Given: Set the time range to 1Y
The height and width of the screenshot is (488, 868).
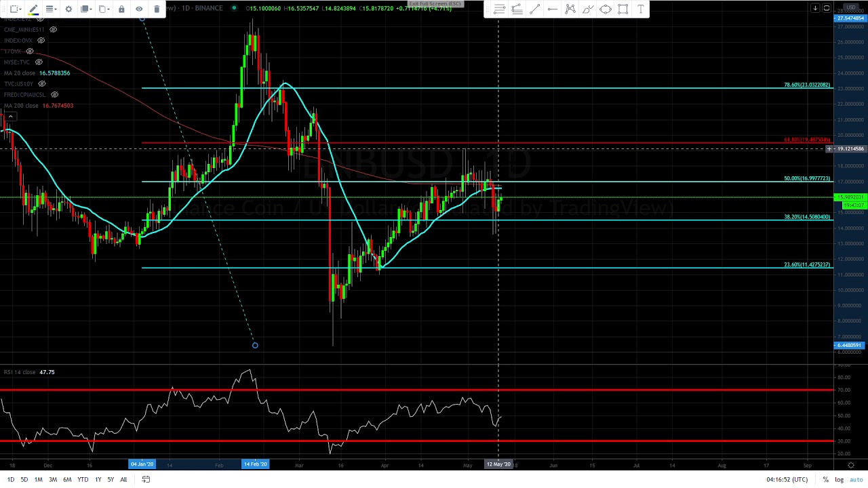Looking at the screenshot, I should coord(98,480).
